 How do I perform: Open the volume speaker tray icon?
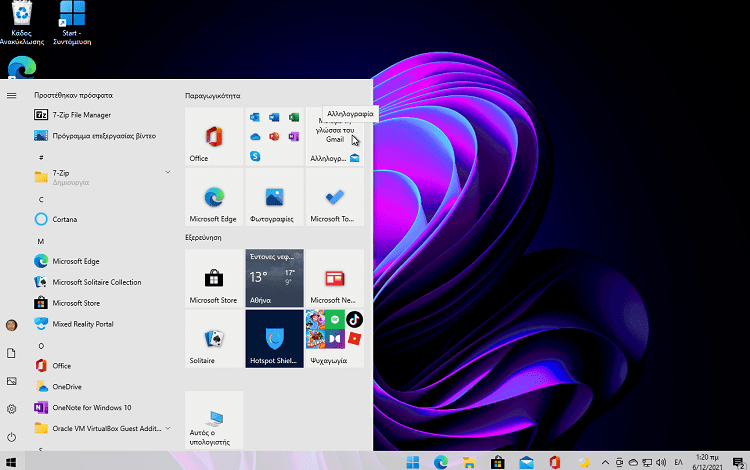click(x=661, y=462)
